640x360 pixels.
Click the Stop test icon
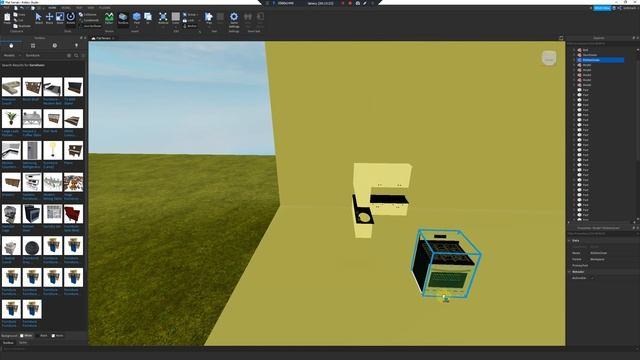point(220,16)
